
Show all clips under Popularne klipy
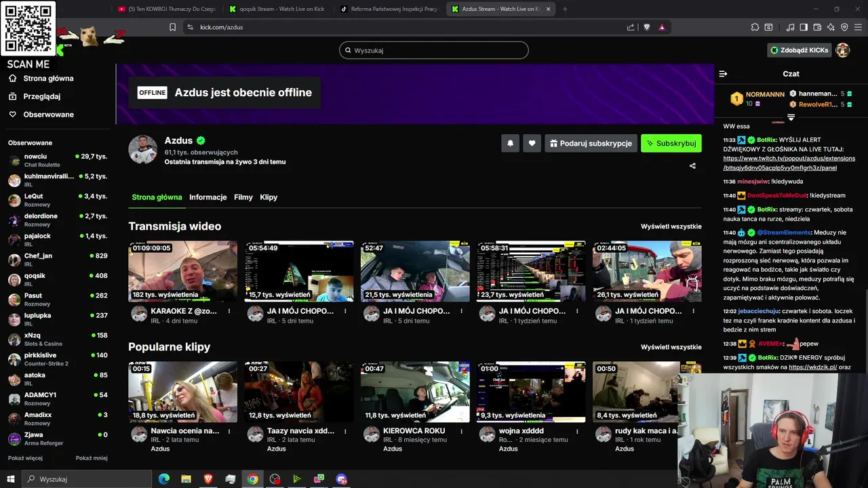pos(671,347)
